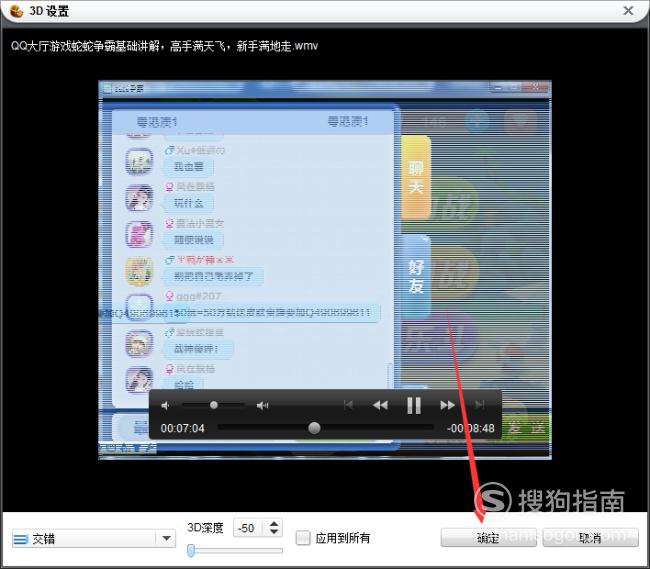
Task: Click the fast-forward button in player
Action: [447, 405]
